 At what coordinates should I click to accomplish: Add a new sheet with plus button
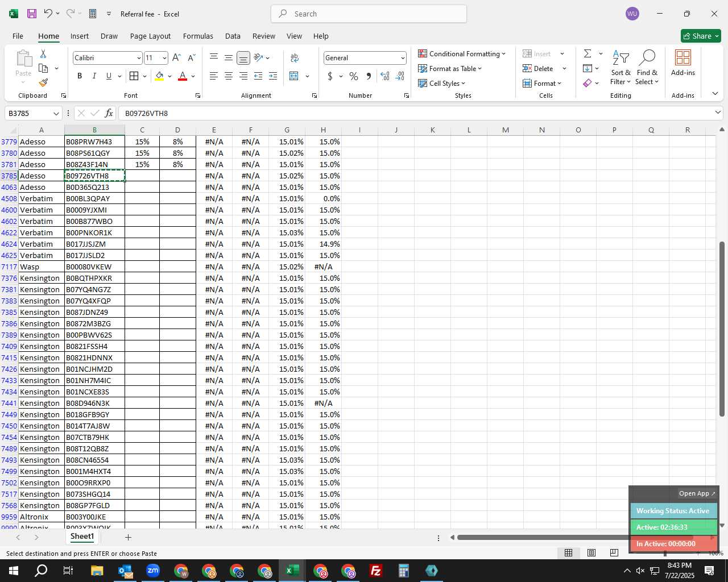(x=128, y=537)
